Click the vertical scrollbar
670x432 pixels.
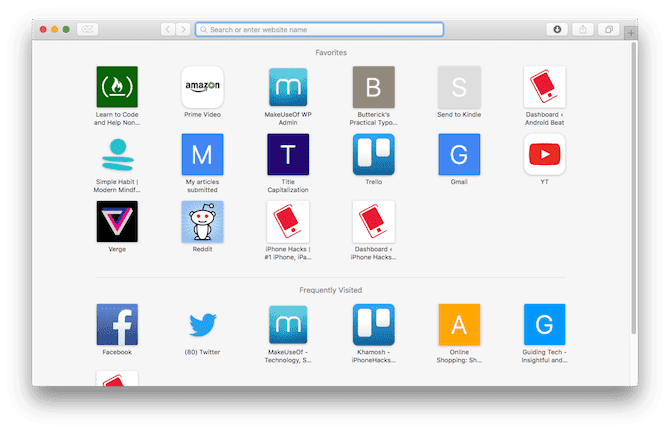[634, 188]
